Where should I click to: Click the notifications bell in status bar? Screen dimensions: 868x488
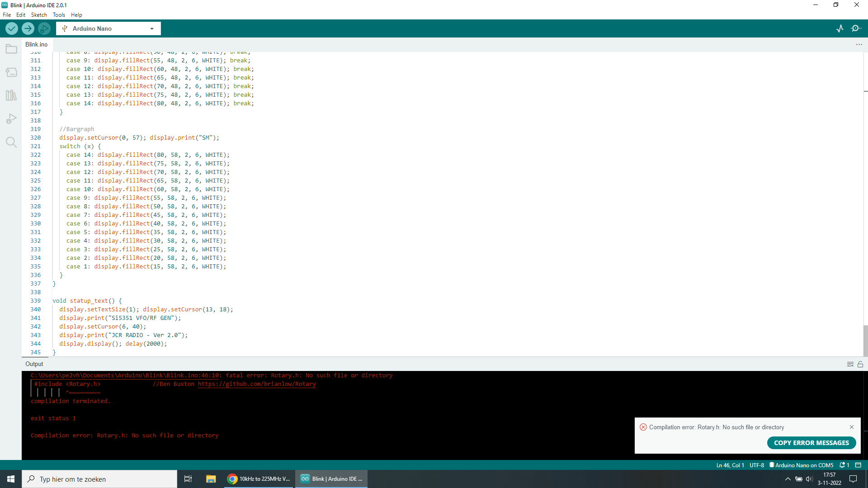844,465
